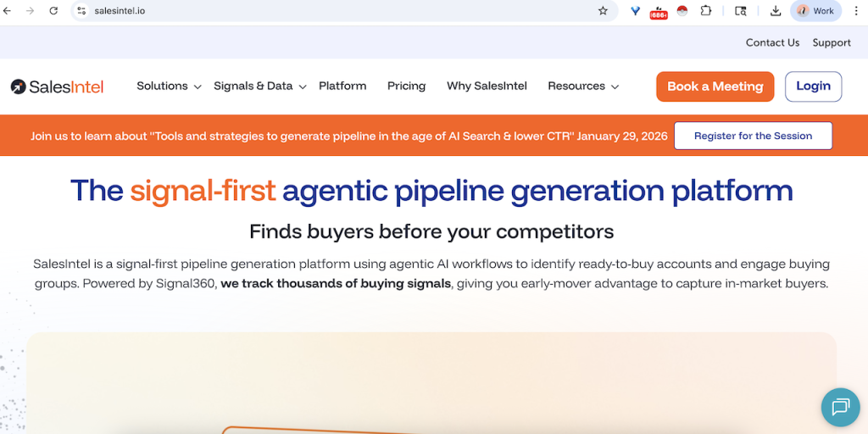The image size is (868, 434).
Task: Open the live chat widget bubble
Action: pyautogui.click(x=840, y=407)
